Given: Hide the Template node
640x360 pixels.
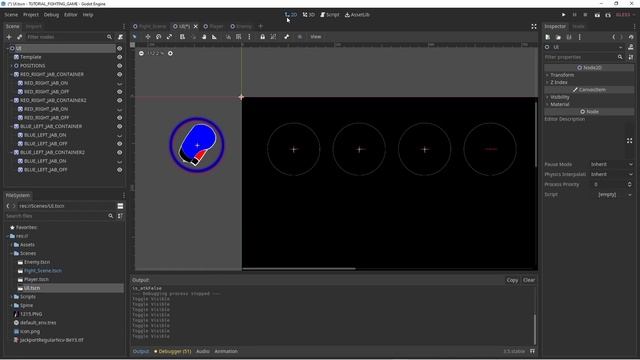Looking at the screenshot, I should pyautogui.click(x=120, y=57).
